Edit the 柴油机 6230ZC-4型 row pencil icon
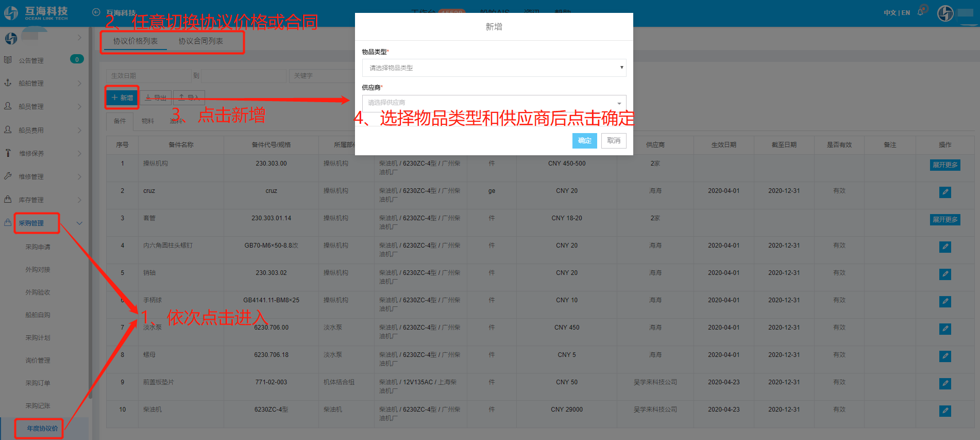 945,411
